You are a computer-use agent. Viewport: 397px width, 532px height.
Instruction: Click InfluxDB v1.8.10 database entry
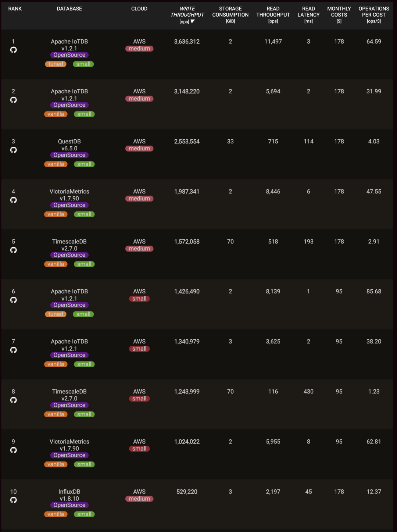pyautogui.click(x=69, y=495)
